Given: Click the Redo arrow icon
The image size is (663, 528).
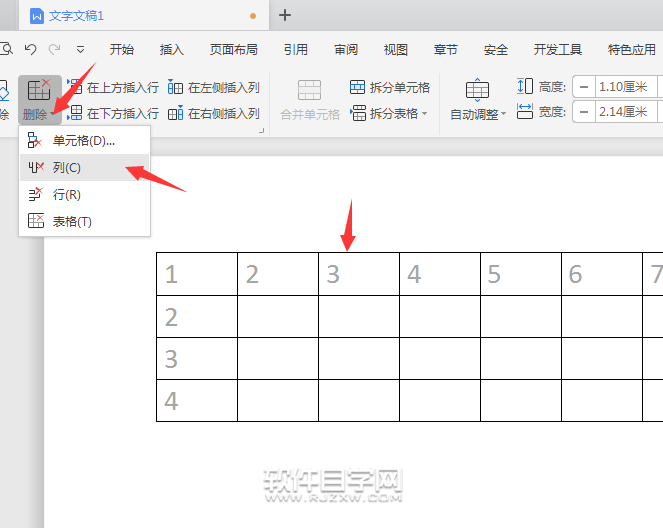Looking at the screenshot, I should click(55, 49).
